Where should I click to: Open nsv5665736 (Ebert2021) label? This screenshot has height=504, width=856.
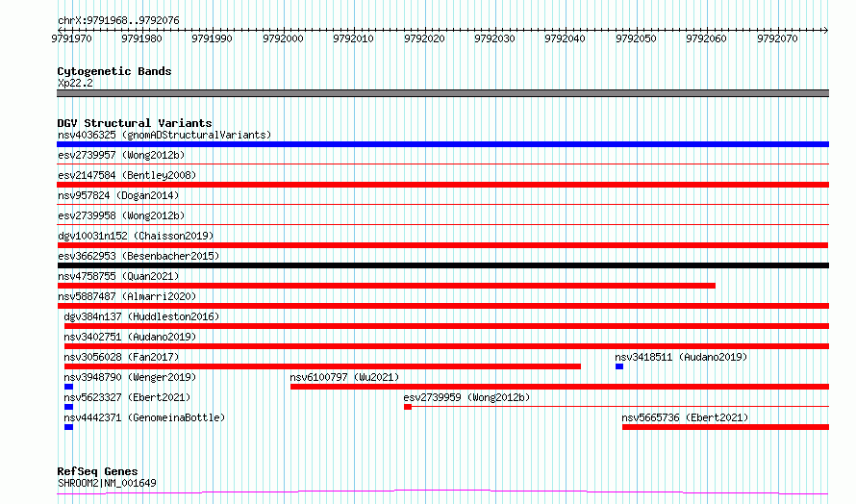(685, 417)
